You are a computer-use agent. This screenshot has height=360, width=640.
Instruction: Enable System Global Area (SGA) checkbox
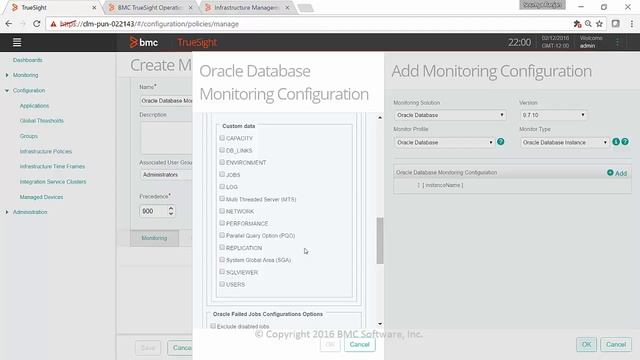pos(222,260)
